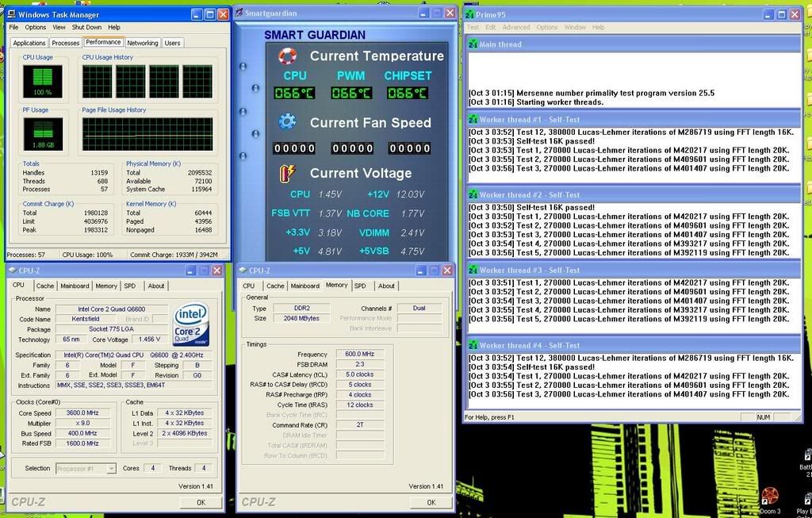Maximize the Prime95 window
The image size is (812, 518).
781,14
